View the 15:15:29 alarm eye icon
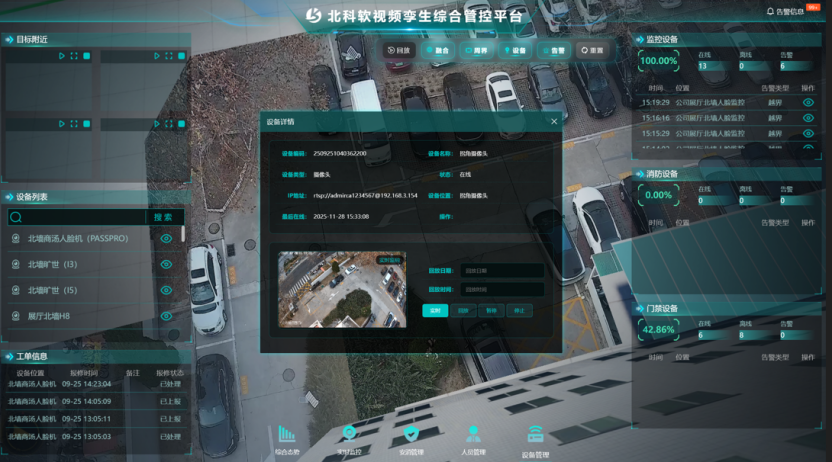The width and height of the screenshot is (832, 462). coord(808,133)
